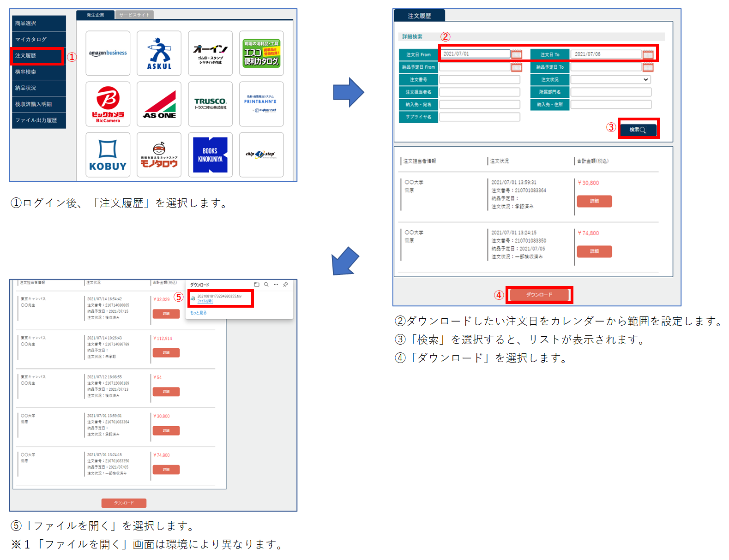Click the 検索 search button
Viewport: 729px width, 560px height.
click(638, 130)
